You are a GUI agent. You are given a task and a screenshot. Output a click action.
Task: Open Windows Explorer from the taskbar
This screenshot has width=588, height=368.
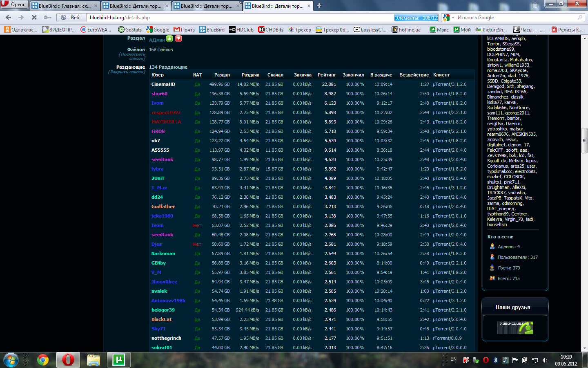pos(94,360)
